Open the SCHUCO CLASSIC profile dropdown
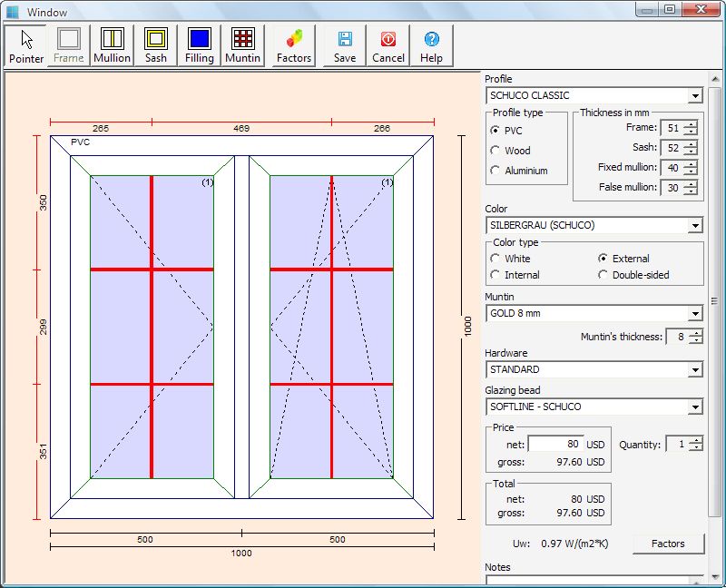The width and height of the screenshot is (726, 588). 695,95
